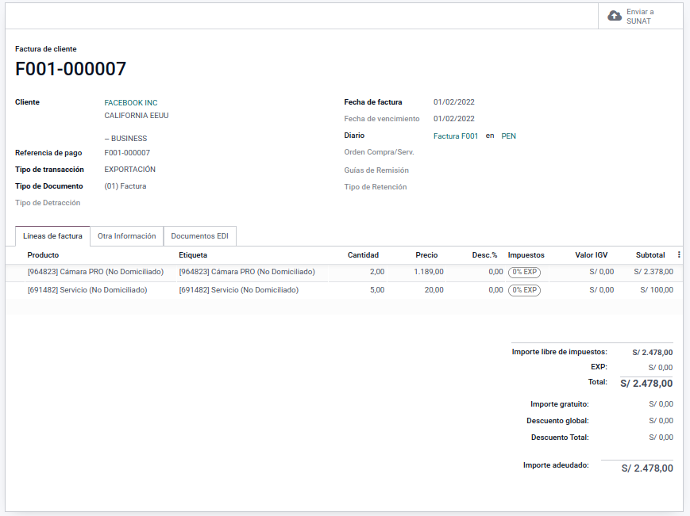This screenshot has width=690, height=516.
Task: Sort by the Producto column header
Action: tap(43, 255)
